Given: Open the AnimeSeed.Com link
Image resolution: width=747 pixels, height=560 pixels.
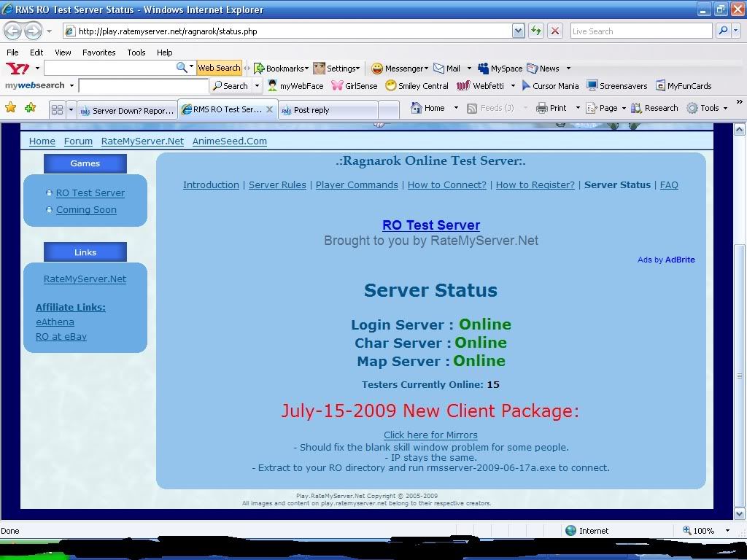Looking at the screenshot, I should 230,141.
